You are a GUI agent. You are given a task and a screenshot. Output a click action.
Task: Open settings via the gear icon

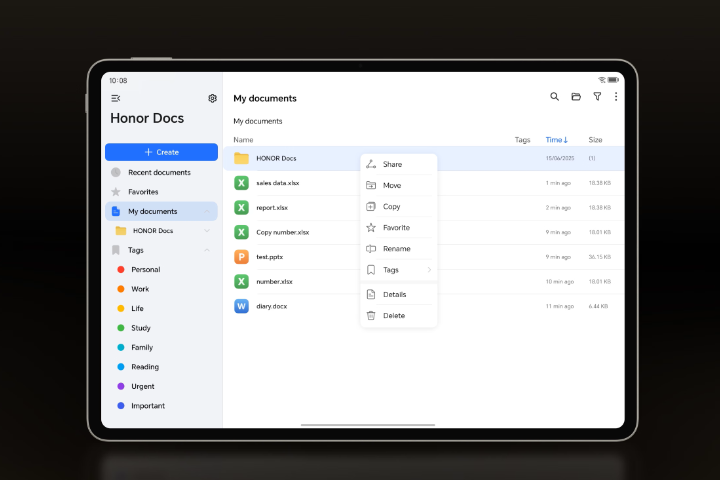212,98
